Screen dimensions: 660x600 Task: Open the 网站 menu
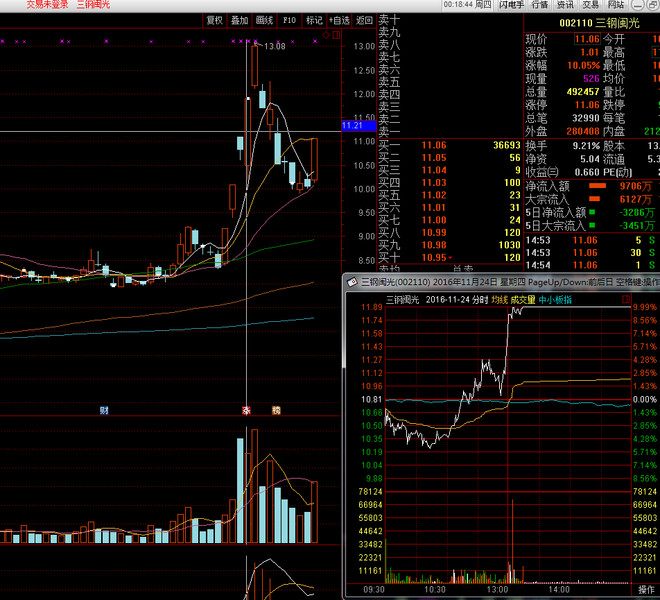pyautogui.click(x=615, y=5)
